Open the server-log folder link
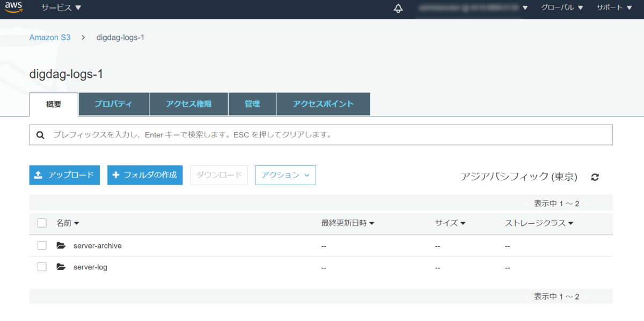644x321 pixels. (x=90, y=267)
